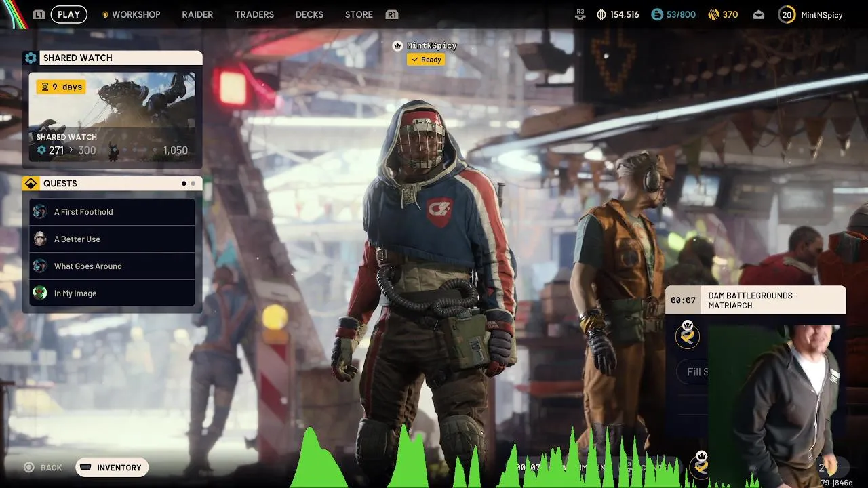Click the level 20 player badge
Viewport: 868px width, 488px height.
787,14
